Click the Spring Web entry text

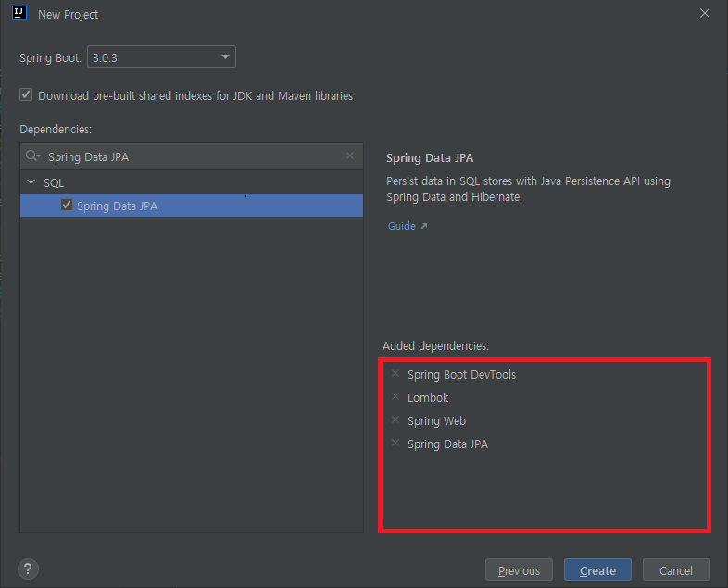pos(436,421)
